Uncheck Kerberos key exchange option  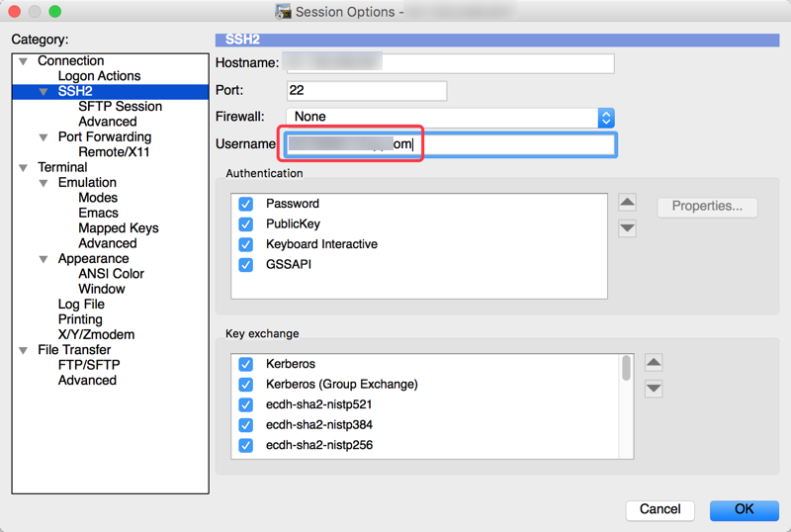pos(246,364)
